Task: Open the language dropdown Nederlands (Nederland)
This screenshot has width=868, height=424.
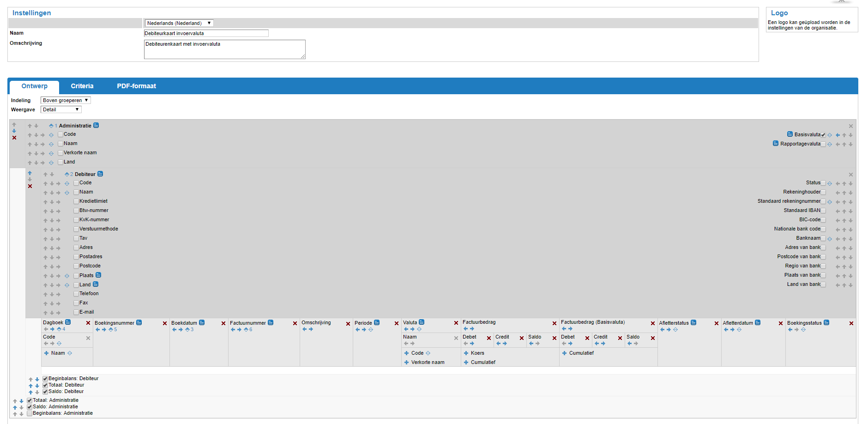Action: click(x=179, y=23)
